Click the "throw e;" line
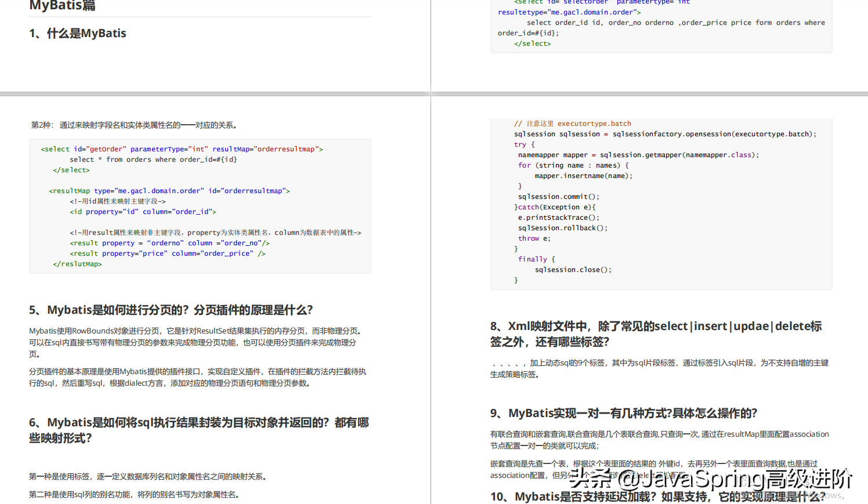Viewport: 868px width, 504px height. click(x=534, y=238)
